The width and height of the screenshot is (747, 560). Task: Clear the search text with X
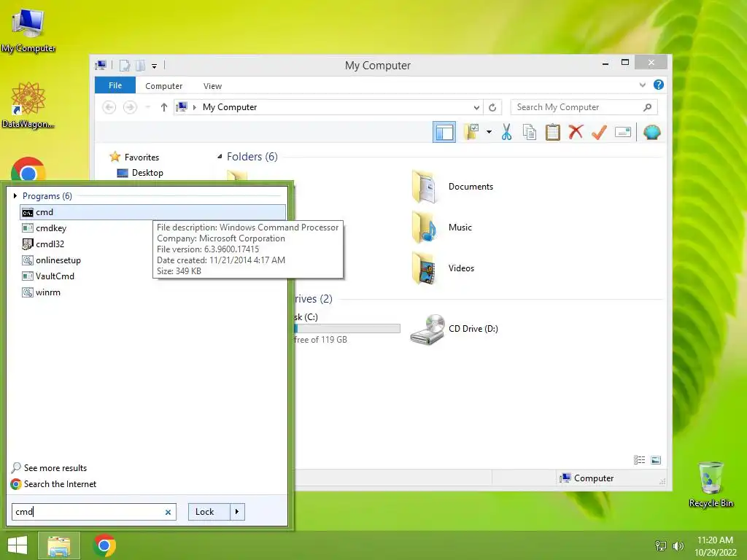click(x=169, y=513)
